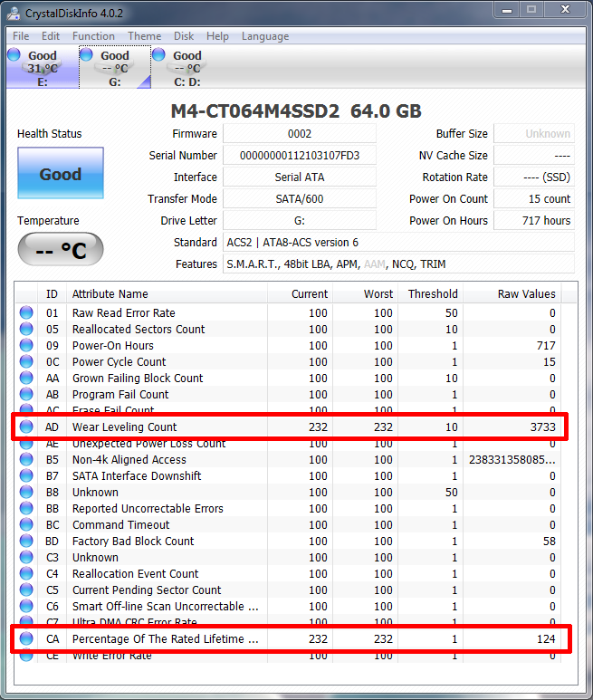Click the Interface field showing Serial ATA
The width and height of the screenshot is (593, 700).
[x=300, y=177]
